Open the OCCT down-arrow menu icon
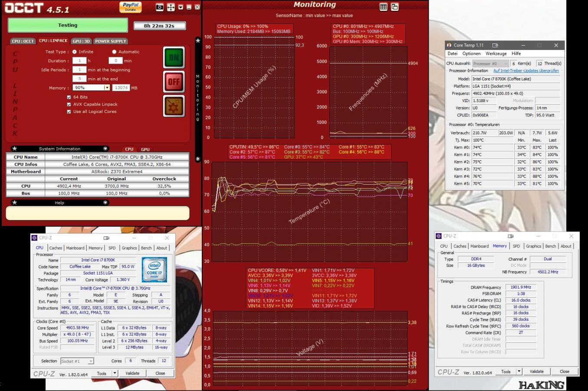The height and width of the screenshot is (391, 588). pyautogui.click(x=181, y=7)
